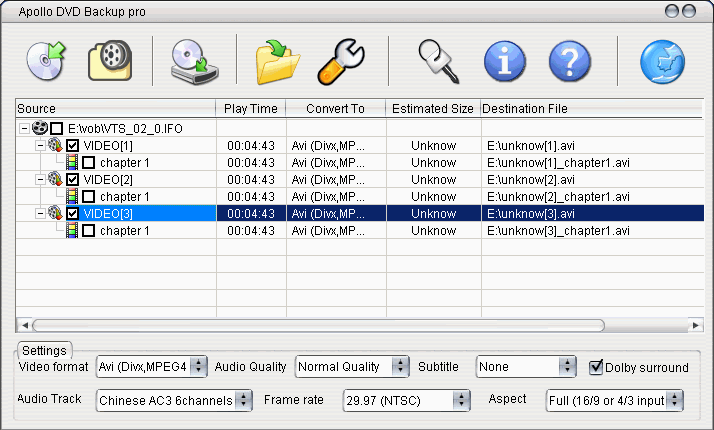The width and height of the screenshot is (714, 430).
Task: Click the horizontal scrollbar of the list
Action: click(318, 325)
